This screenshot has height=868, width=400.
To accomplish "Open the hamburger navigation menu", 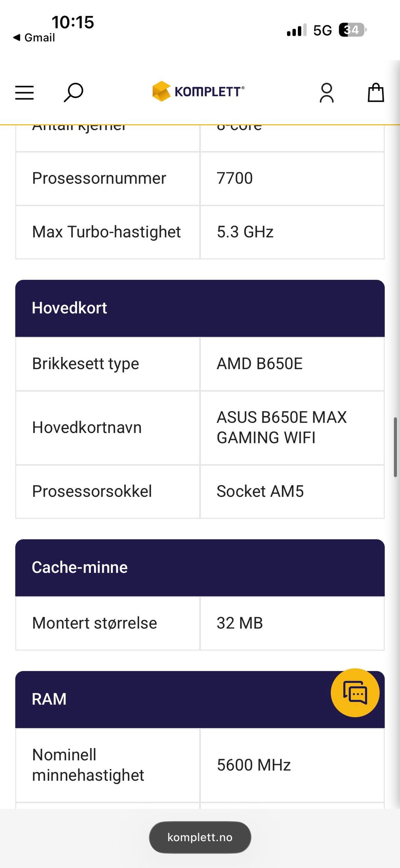I will pyautogui.click(x=24, y=92).
